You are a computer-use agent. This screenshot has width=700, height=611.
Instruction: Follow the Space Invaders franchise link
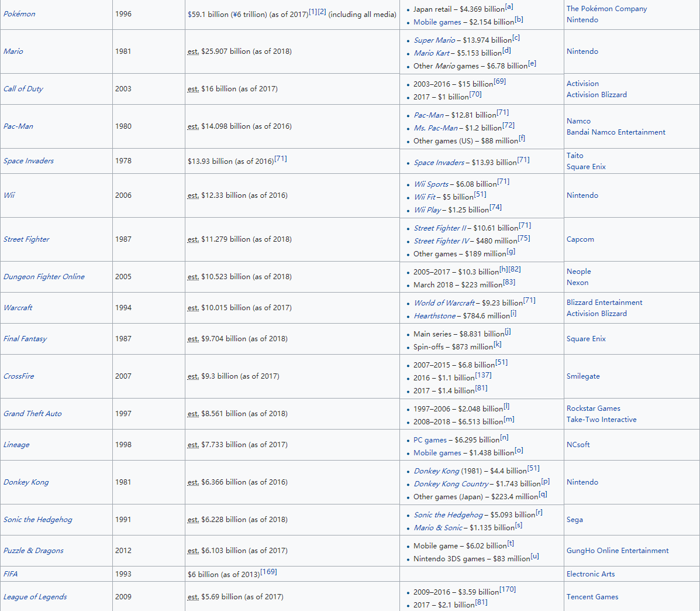tap(29, 161)
